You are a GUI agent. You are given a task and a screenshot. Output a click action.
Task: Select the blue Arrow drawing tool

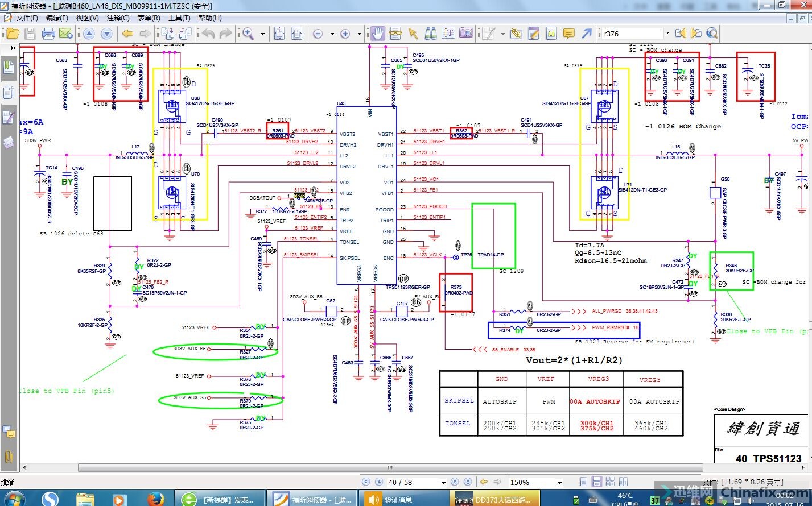pos(586,34)
